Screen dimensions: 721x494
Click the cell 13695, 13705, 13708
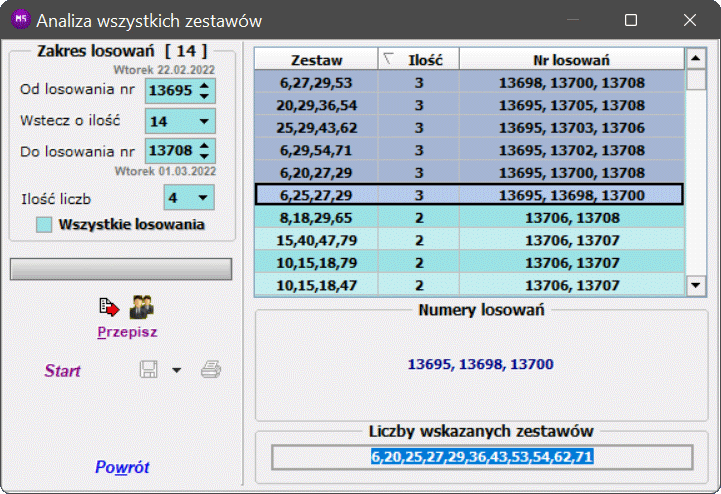pos(572,105)
